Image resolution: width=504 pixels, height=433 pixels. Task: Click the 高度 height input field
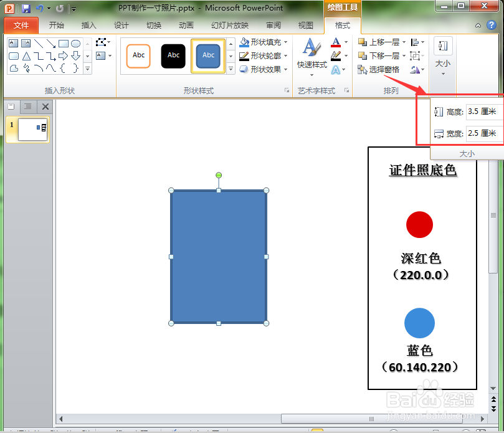click(483, 112)
